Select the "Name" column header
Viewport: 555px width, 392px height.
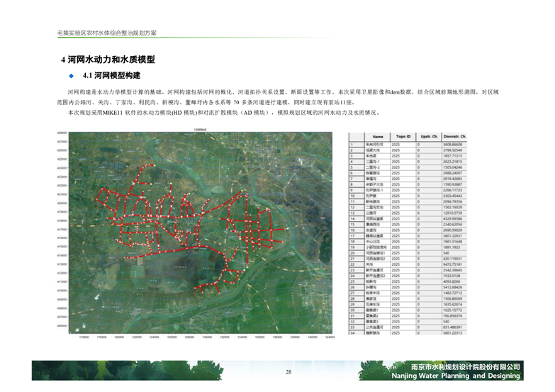click(x=378, y=136)
